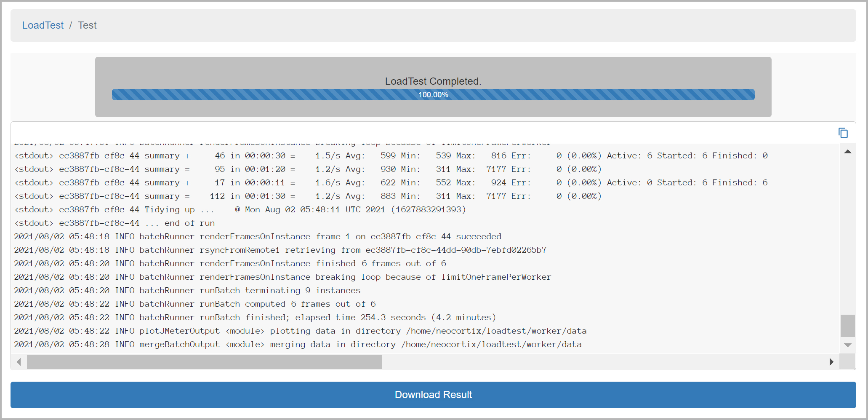Click the horizontal scroll right arrow
Screen dimensions: 868x420
[x=831, y=362]
